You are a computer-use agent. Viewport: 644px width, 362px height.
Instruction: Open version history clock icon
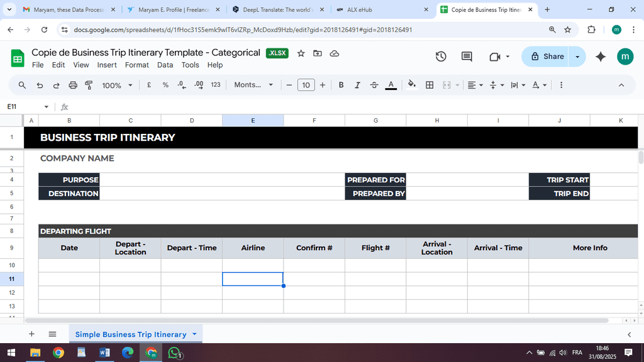click(441, 57)
